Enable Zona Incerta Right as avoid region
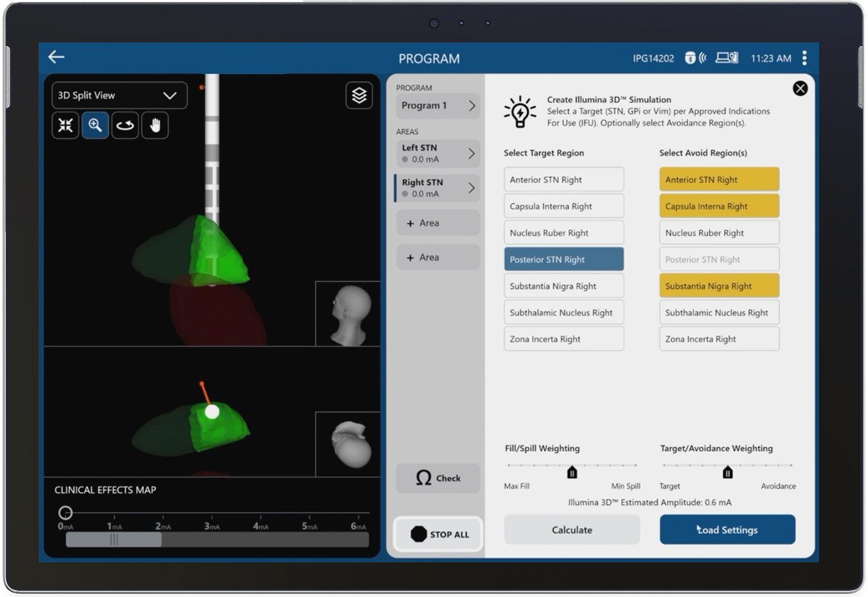The height and width of the screenshot is (597, 868). [718, 338]
